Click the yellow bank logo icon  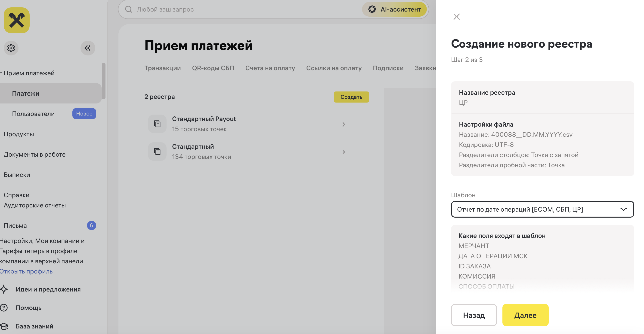[x=16, y=20]
